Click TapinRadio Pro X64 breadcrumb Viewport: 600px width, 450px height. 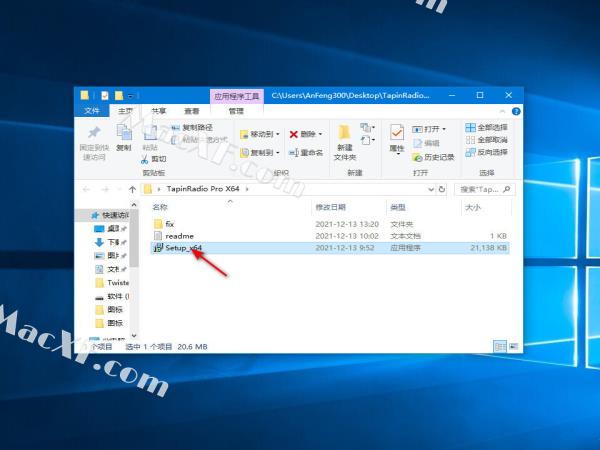pos(203,189)
